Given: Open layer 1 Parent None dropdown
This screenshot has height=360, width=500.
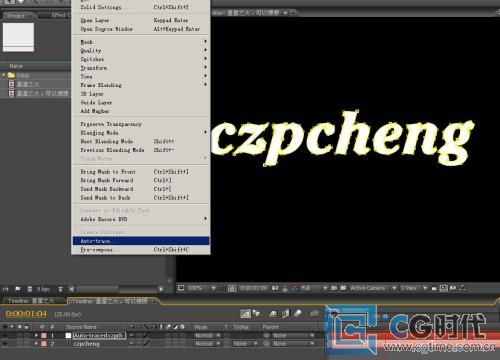Looking at the screenshot, I should pyautogui.click(x=293, y=335).
